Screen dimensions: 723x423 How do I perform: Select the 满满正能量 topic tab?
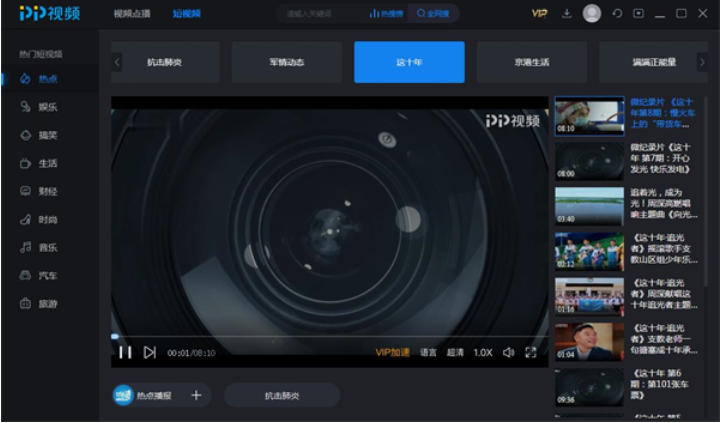(x=653, y=62)
